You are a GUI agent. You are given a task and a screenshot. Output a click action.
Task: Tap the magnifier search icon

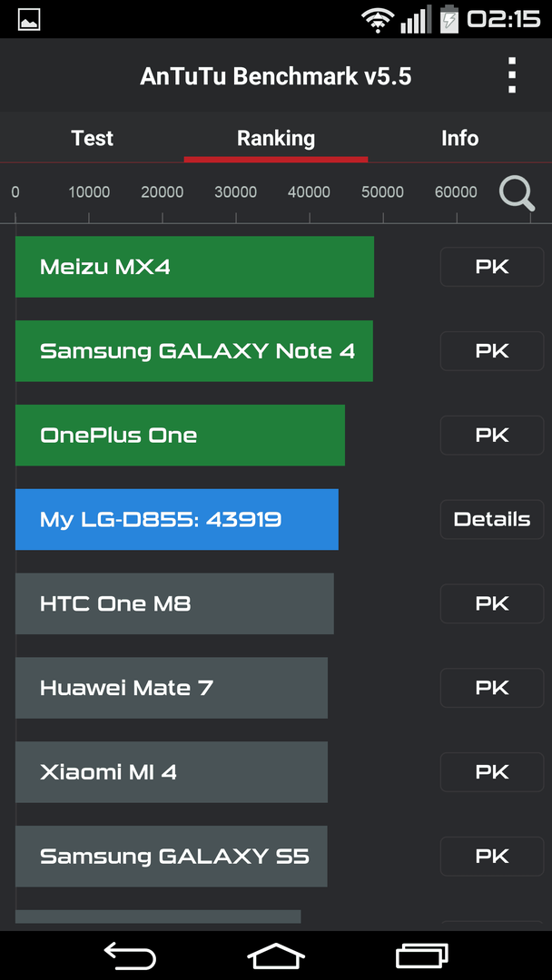point(517,194)
